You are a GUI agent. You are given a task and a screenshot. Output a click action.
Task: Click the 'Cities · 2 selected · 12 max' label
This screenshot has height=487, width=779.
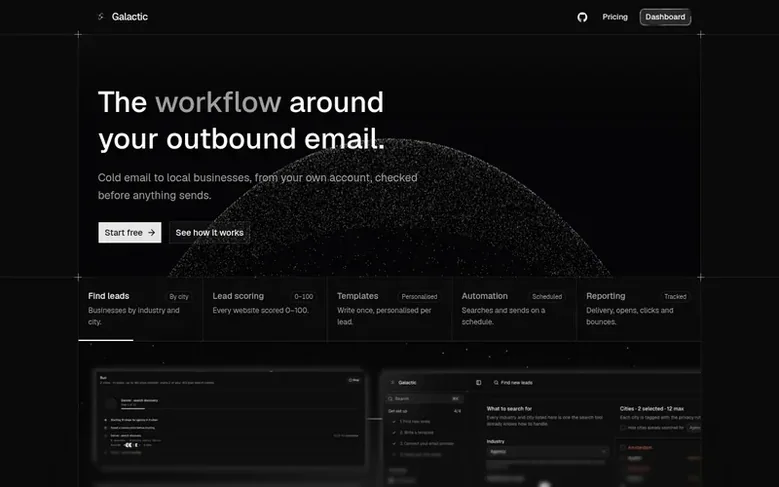click(x=652, y=408)
